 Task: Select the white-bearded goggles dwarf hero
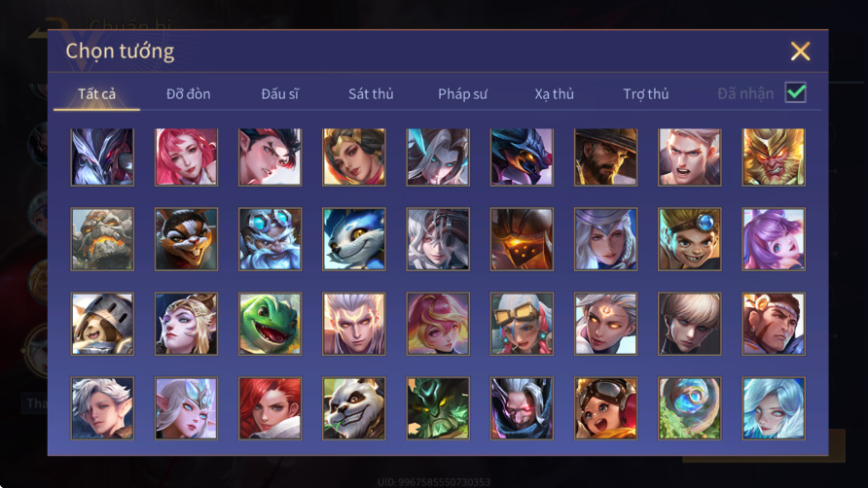[271, 239]
